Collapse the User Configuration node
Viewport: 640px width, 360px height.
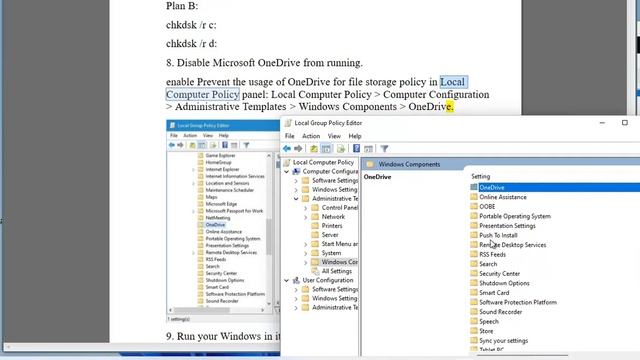287,280
